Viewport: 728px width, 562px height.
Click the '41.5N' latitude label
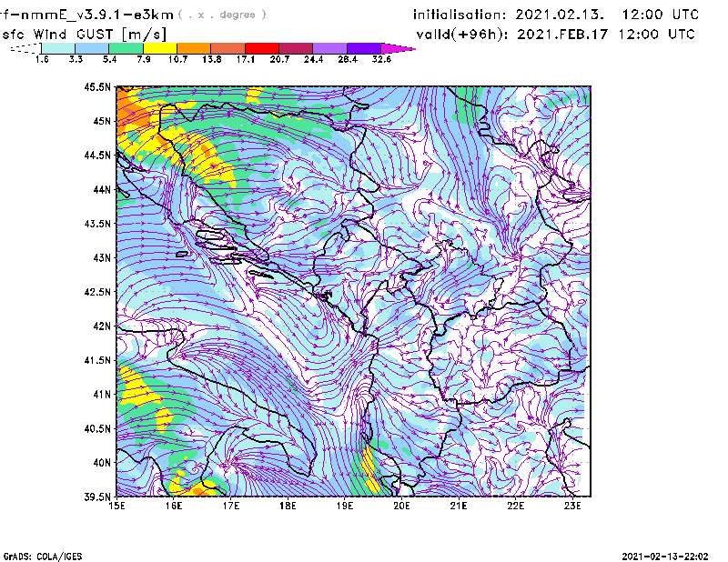pyautogui.click(x=97, y=360)
